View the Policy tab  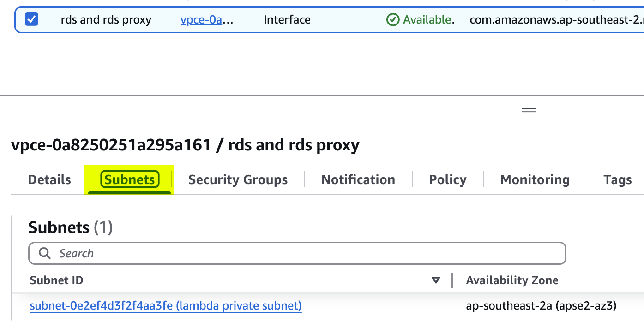[448, 179]
